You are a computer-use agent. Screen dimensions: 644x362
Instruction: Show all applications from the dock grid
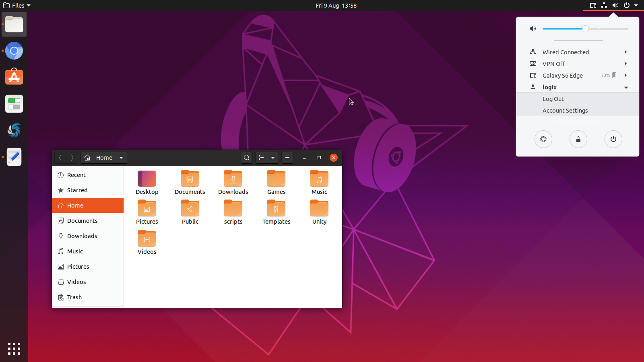(14, 349)
